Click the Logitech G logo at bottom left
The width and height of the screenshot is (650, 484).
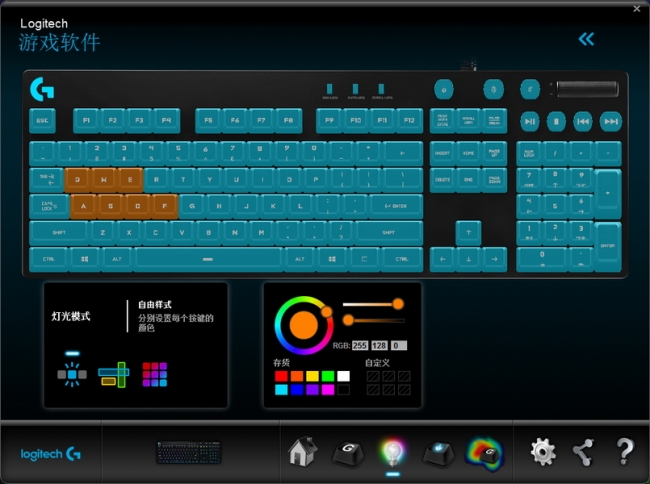[x=51, y=454]
